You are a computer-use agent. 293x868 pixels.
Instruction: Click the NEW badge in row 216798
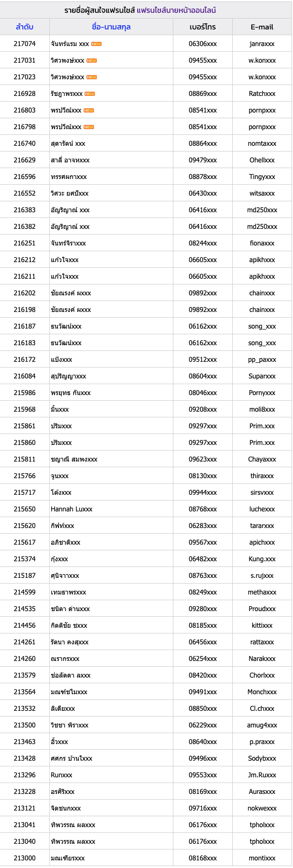click(x=89, y=127)
